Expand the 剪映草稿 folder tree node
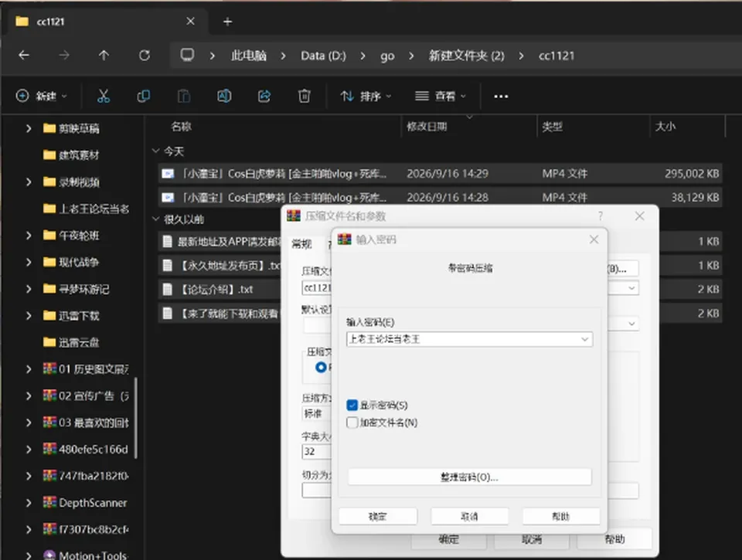This screenshot has height=560, width=742. [29, 128]
